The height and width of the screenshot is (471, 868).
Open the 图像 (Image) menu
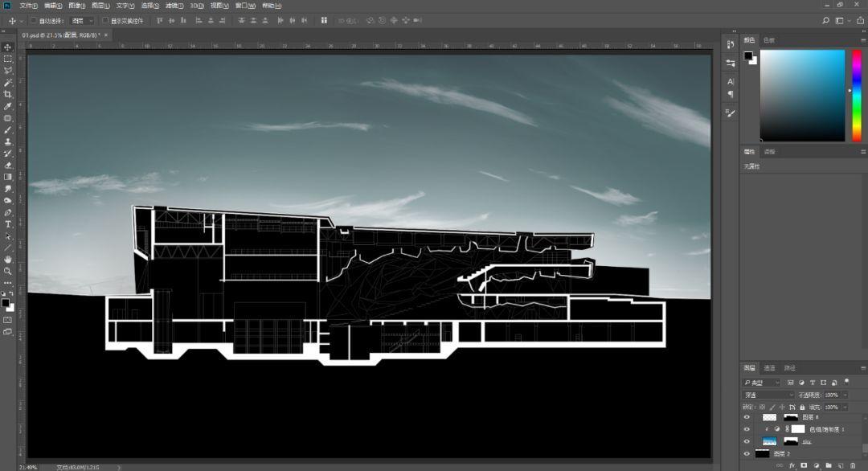(x=76, y=6)
